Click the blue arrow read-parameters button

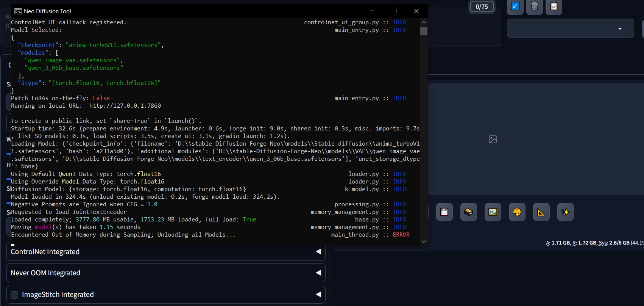coord(515,6)
